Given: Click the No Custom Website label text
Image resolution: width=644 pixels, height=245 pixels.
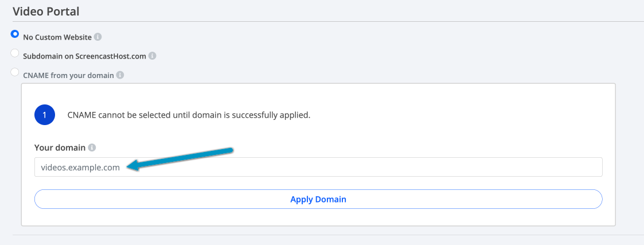Looking at the screenshot, I should [x=57, y=37].
